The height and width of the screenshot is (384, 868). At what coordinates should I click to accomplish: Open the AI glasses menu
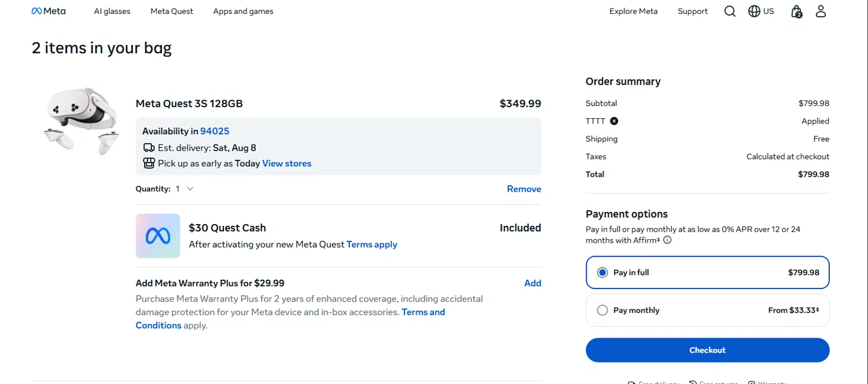112,11
